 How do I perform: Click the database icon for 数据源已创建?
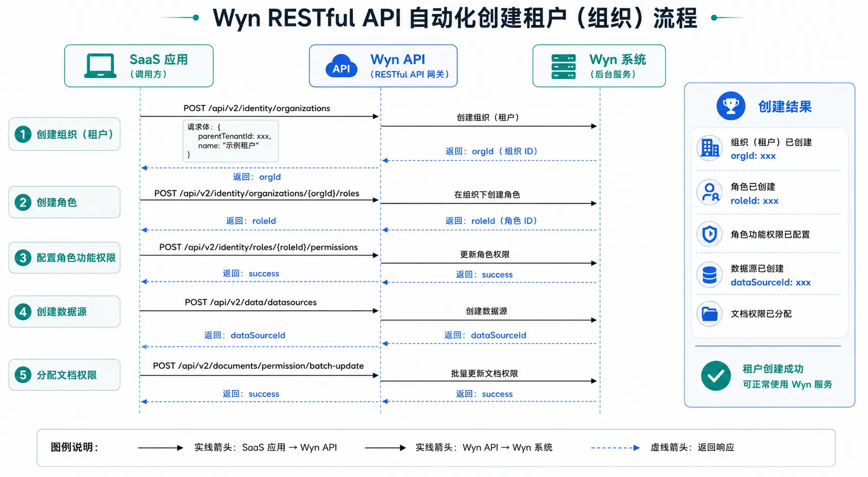pos(710,275)
